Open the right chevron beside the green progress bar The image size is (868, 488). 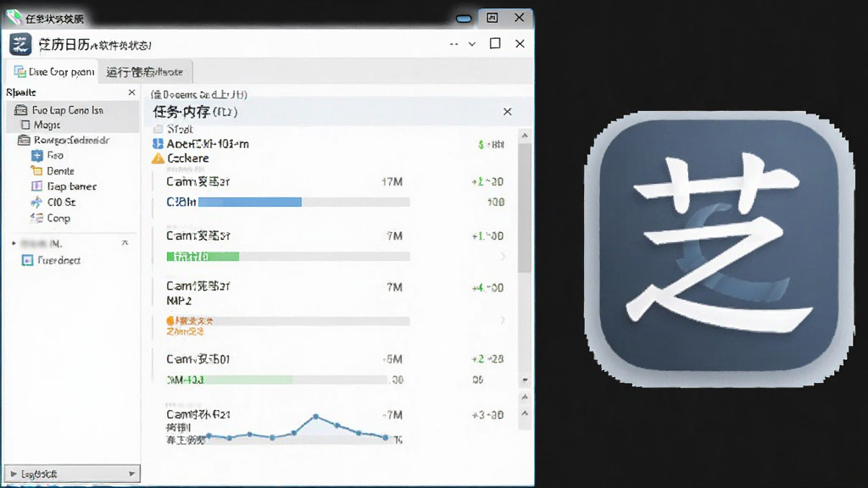pos(503,256)
